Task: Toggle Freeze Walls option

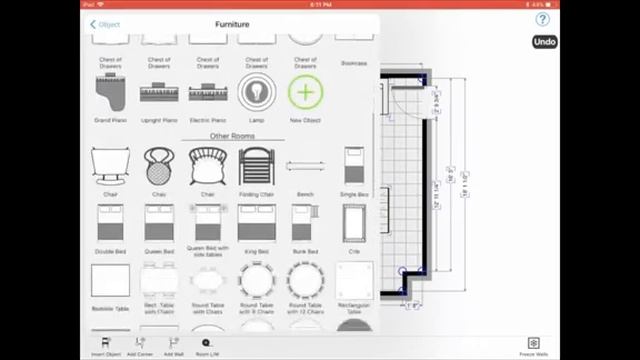Action: (533, 347)
